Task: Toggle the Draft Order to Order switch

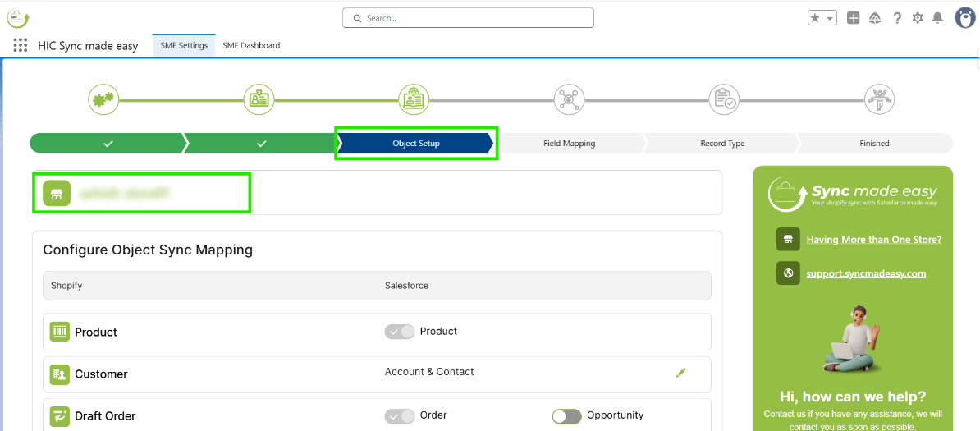Action: pyautogui.click(x=400, y=416)
